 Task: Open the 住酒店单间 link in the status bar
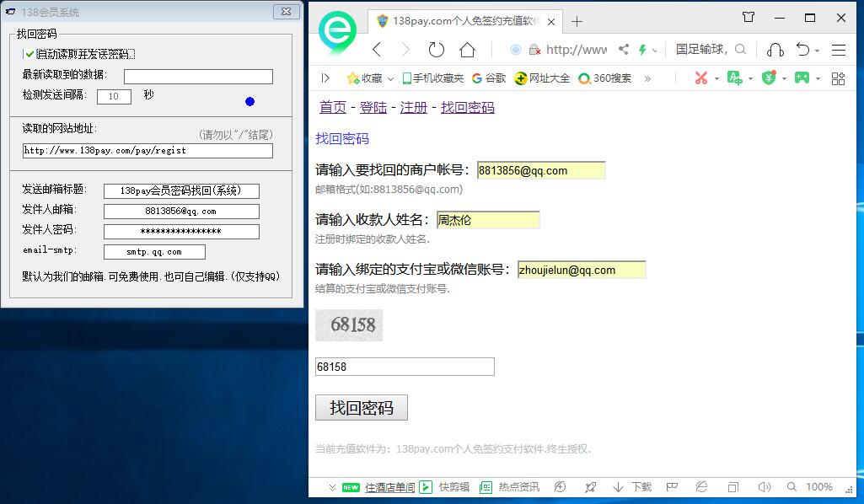pyautogui.click(x=389, y=487)
